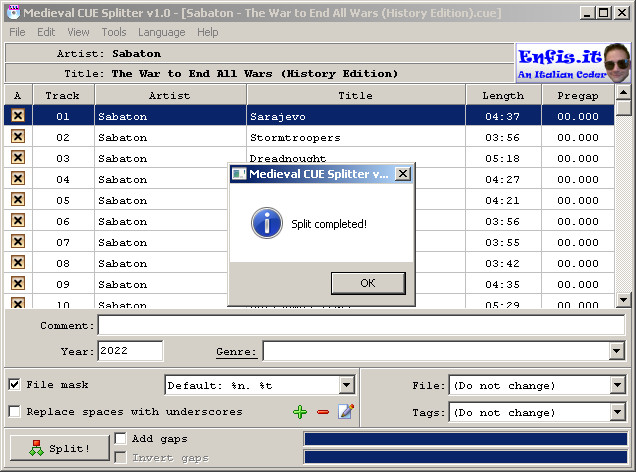
Task: Uncheck the track 09 checkbox
Action: pyautogui.click(x=17, y=283)
